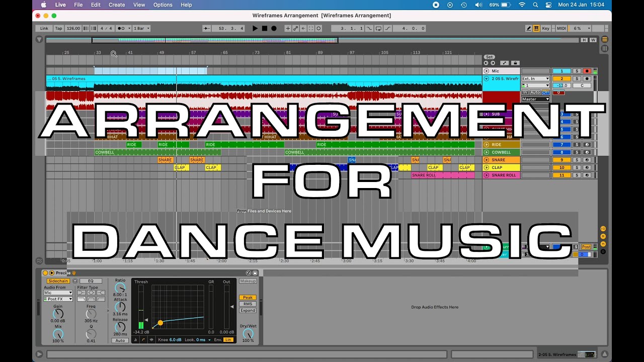
Task: Open the 1 Bar quantization dropdown
Action: (x=141, y=29)
